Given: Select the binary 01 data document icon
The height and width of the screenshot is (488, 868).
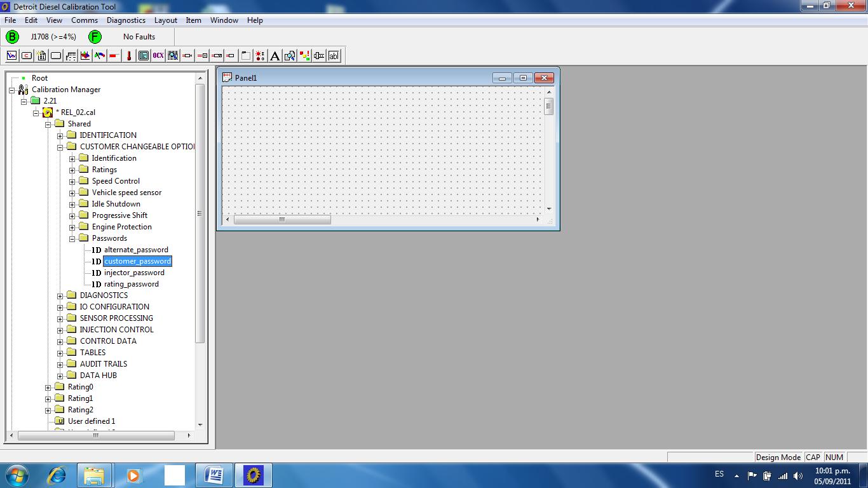Looking at the screenshot, I should (x=41, y=55).
